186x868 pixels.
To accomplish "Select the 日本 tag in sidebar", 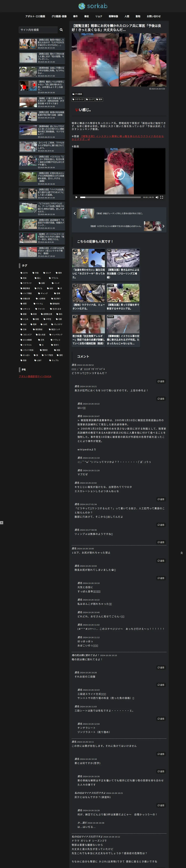I will click(24, 329).
